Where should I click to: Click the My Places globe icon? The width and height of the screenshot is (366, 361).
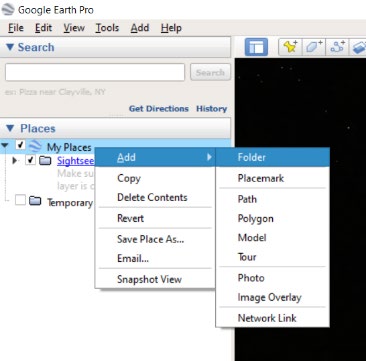(x=35, y=147)
